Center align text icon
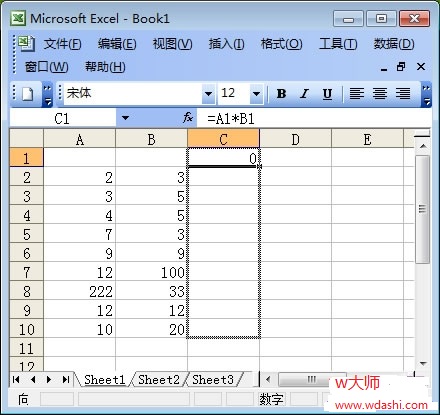 pyautogui.click(x=380, y=94)
